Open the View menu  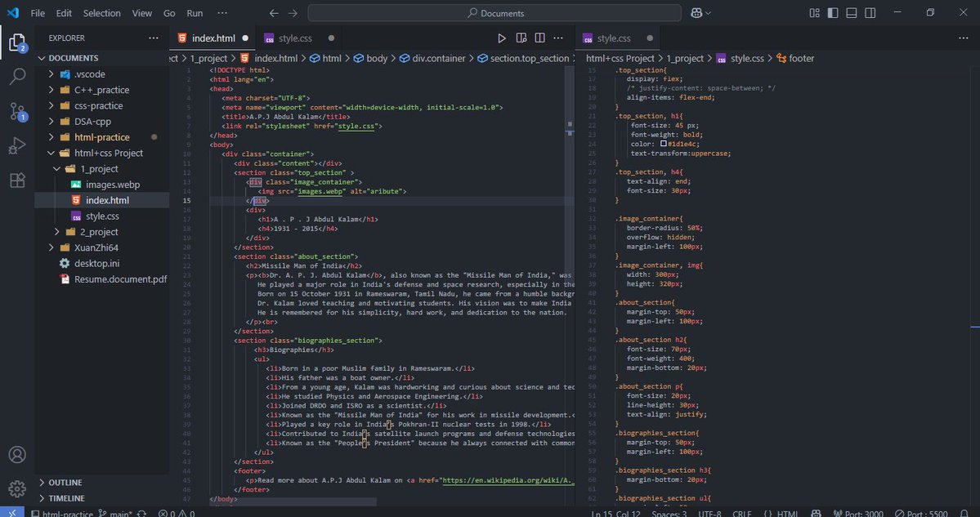pos(142,13)
